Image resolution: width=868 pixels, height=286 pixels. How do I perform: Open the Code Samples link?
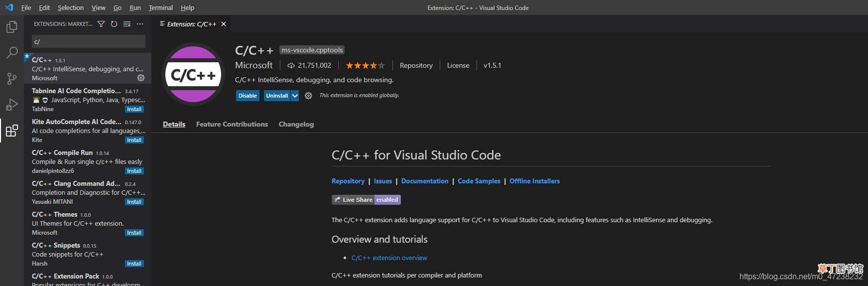479,181
